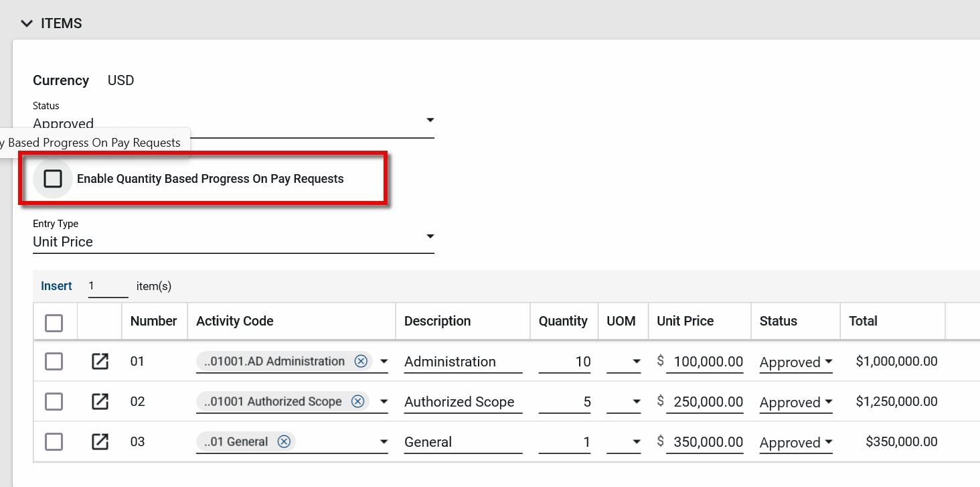980x487 pixels.
Task: Edit the Quantity field for Administration row
Action: pos(566,362)
